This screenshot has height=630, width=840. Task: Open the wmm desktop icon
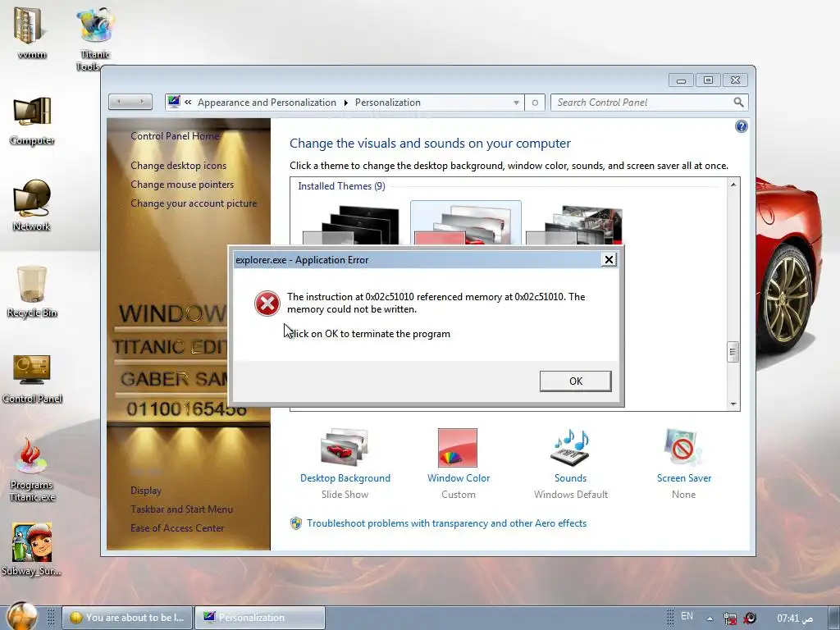click(31, 31)
